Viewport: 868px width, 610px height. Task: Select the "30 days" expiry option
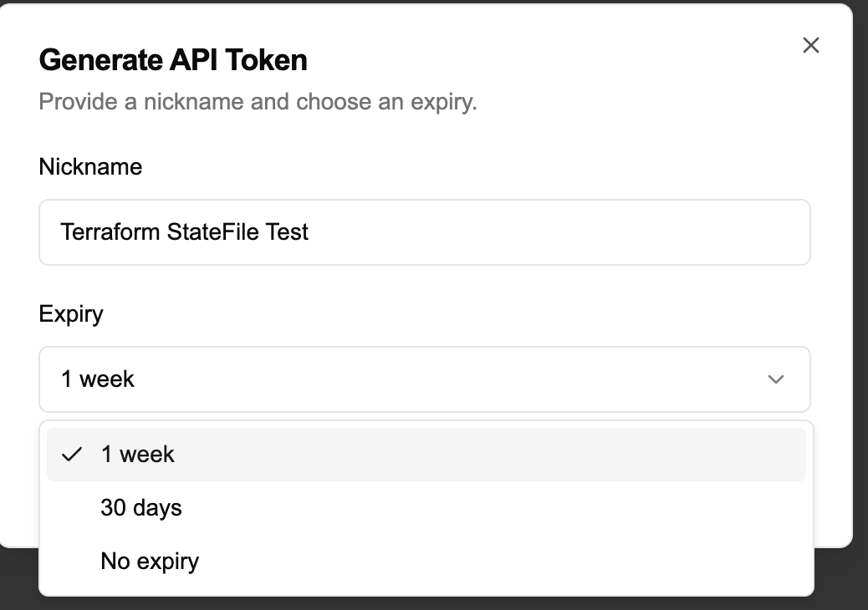pyautogui.click(x=426, y=508)
